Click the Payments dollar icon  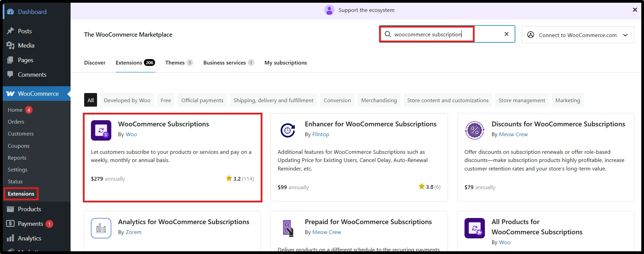click(11, 223)
